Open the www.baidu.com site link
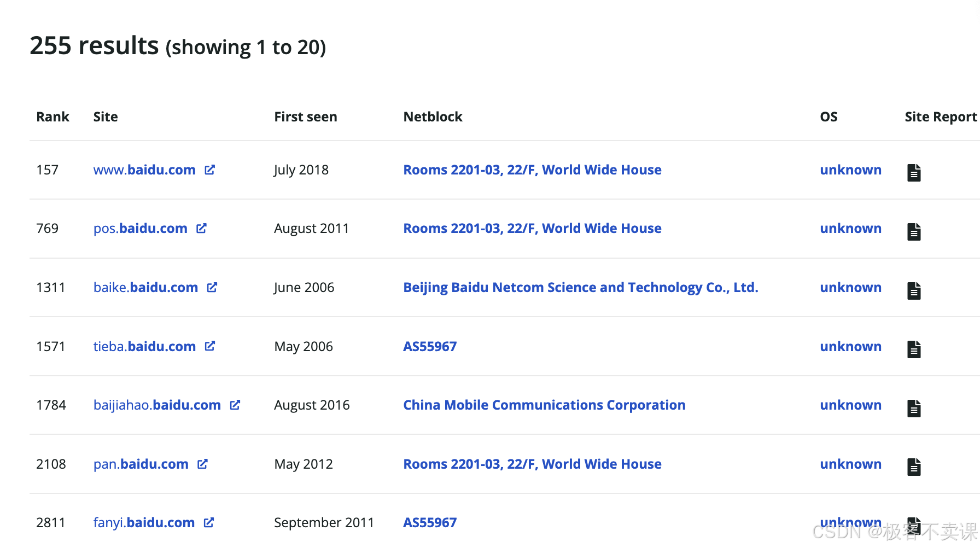The height and width of the screenshot is (548, 980). (144, 170)
